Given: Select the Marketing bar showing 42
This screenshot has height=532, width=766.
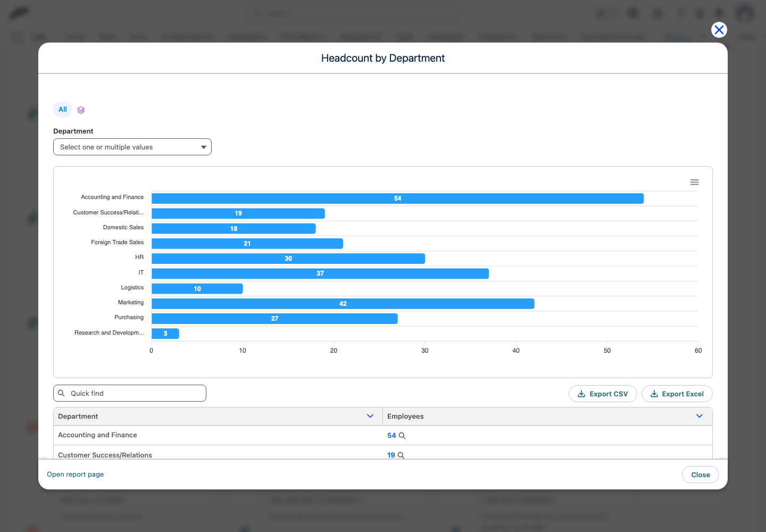Looking at the screenshot, I should (x=343, y=304).
